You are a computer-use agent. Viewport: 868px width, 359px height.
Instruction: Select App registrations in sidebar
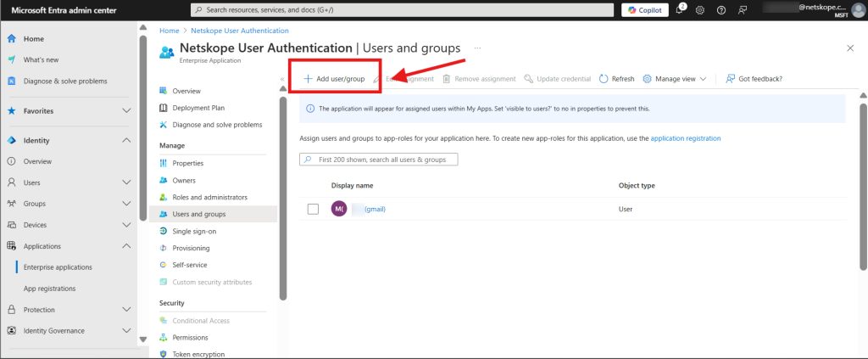[49, 289]
